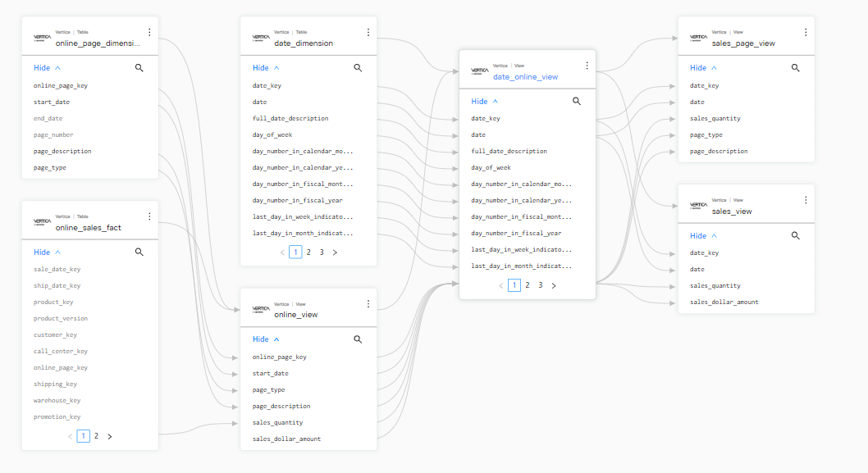Screen dimensions: 868x473
Task: Go to next page in online_sales_fact
Action: (x=110, y=436)
